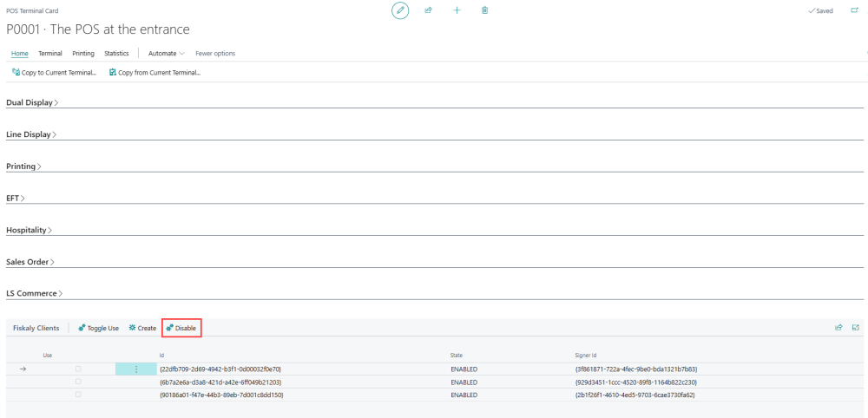This screenshot has height=418, width=868.
Task: Click the plus icon to add new
Action: [x=457, y=10]
